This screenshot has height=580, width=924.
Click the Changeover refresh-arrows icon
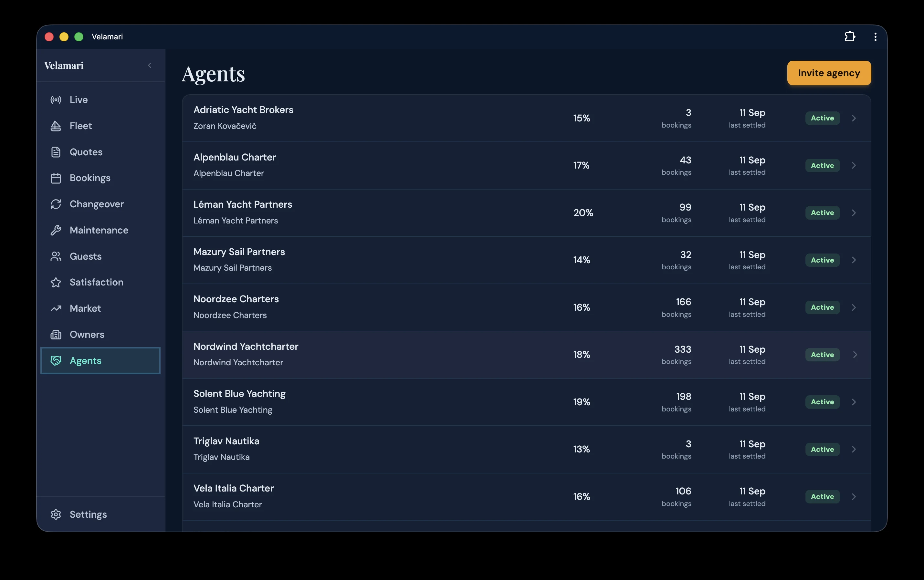[x=56, y=204]
